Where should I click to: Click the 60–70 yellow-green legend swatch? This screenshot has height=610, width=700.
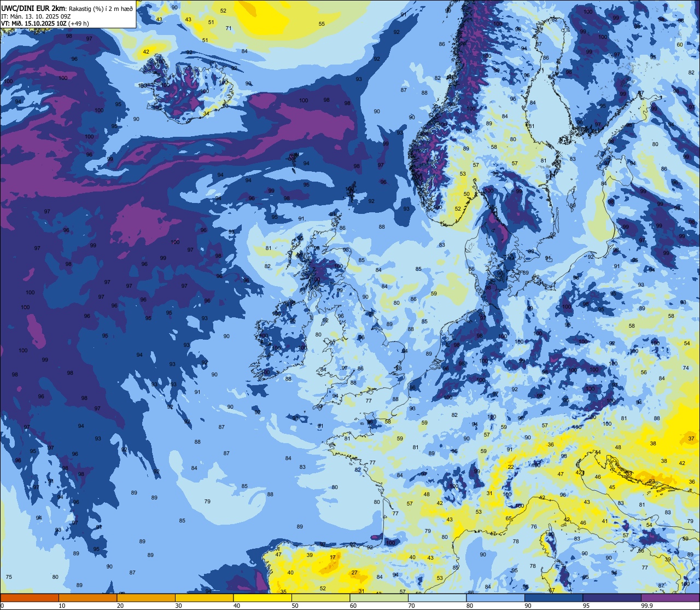379,597
